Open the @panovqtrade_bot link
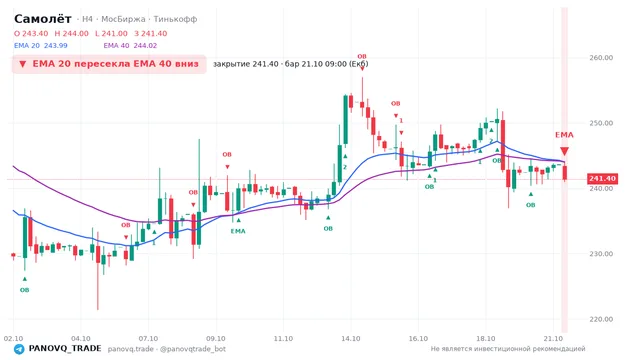Screen dimensions: 640x360 click(193, 349)
